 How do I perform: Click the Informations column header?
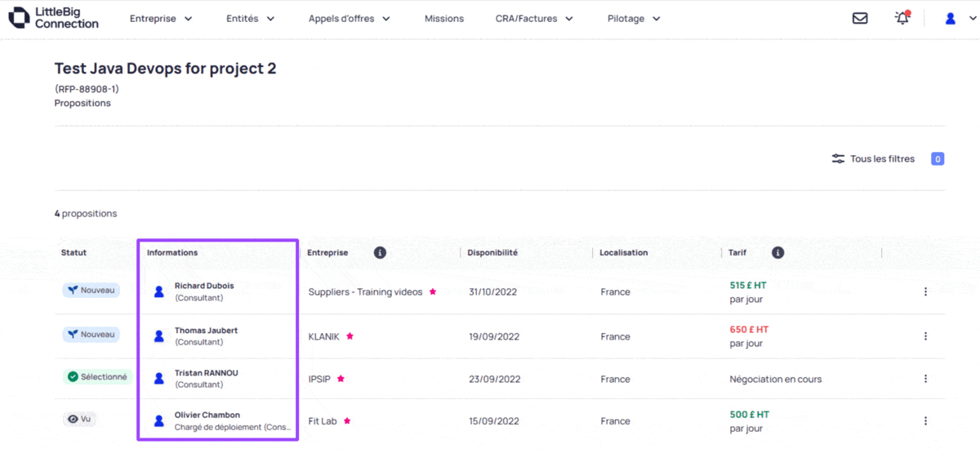pyautogui.click(x=172, y=253)
